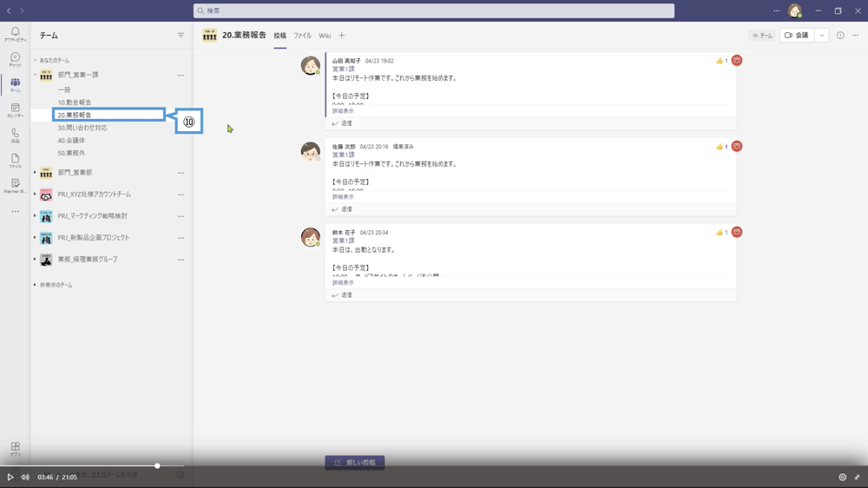This screenshot has height=488, width=868.
Task: Click the filter icon beside チーム header
Action: (x=181, y=36)
